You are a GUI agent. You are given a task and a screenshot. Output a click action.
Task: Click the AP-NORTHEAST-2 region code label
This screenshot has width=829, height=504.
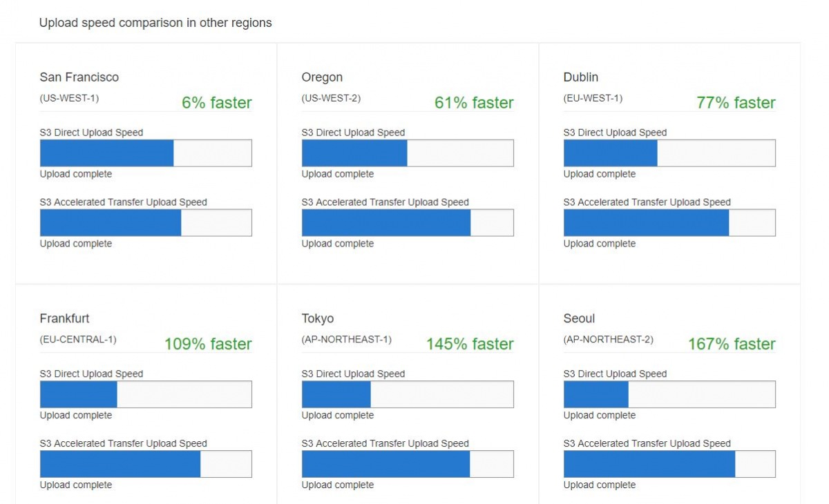click(x=609, y=340)
